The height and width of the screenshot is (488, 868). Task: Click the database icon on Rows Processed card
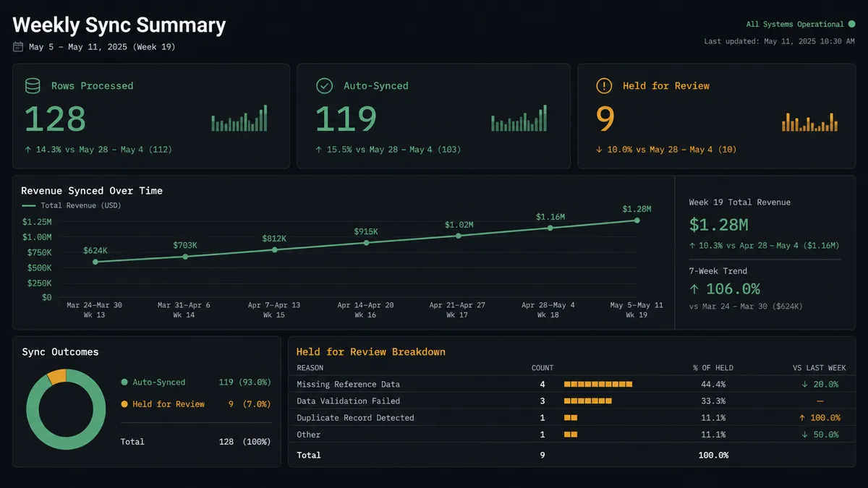33,86
